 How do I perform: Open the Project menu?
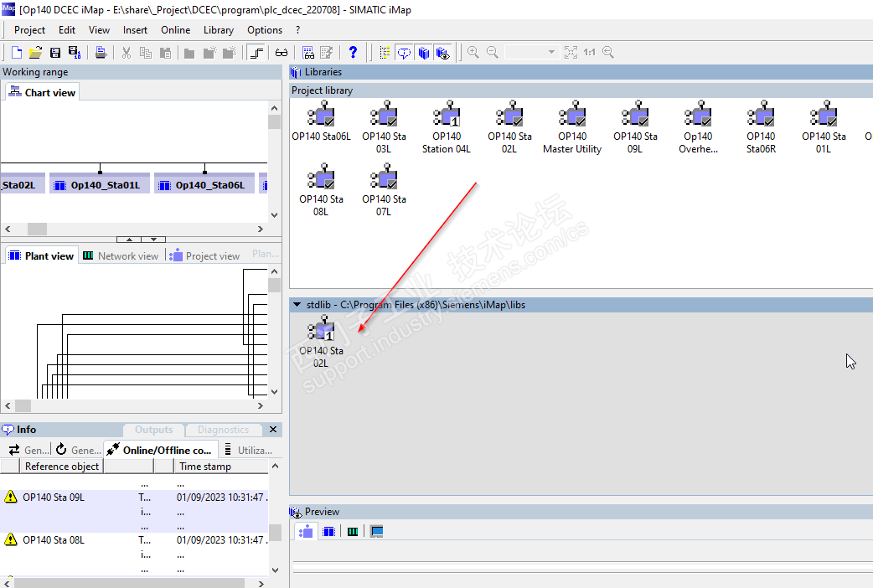29,30
